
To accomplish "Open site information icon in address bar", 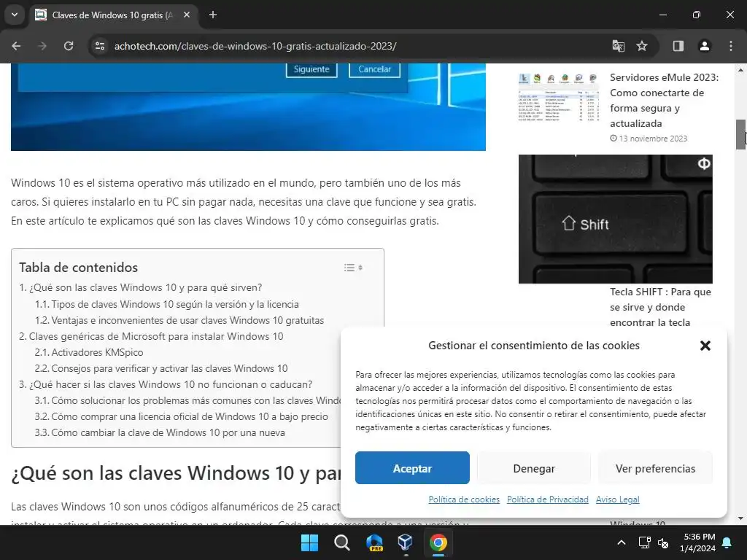I will click(x=99, y=46).
